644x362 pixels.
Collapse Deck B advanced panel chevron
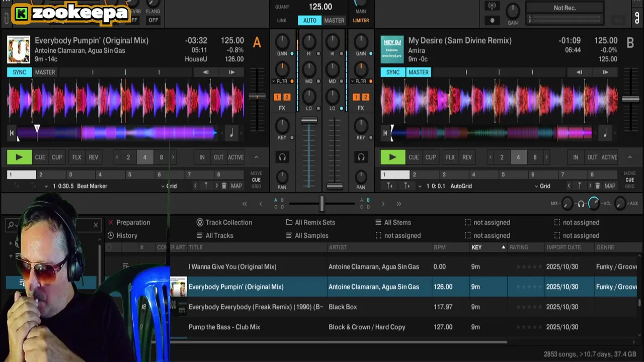click(x=629, y=157)
